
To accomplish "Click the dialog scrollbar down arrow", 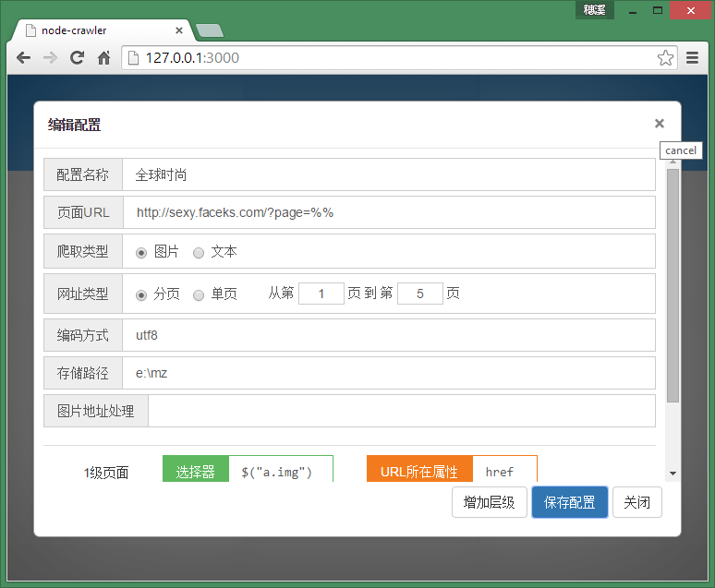I will tap(673, 474).
